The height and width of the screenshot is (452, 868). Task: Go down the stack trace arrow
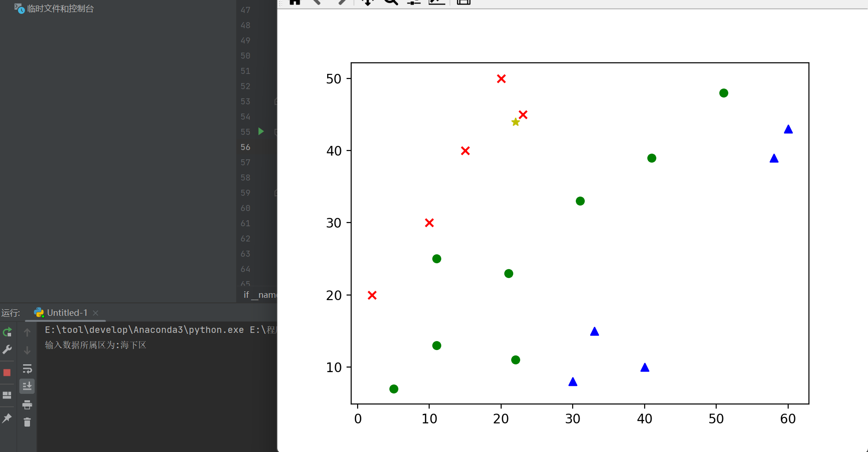(x=27, y=350)
